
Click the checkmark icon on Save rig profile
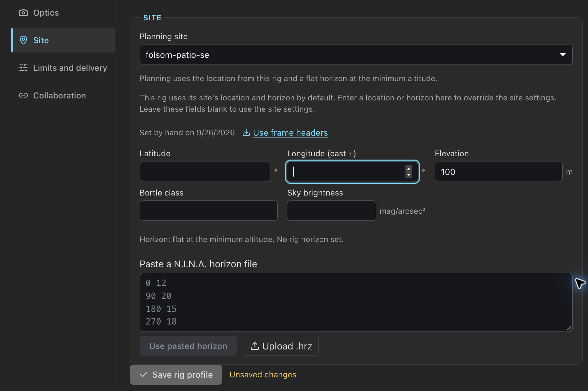[144, 375]
